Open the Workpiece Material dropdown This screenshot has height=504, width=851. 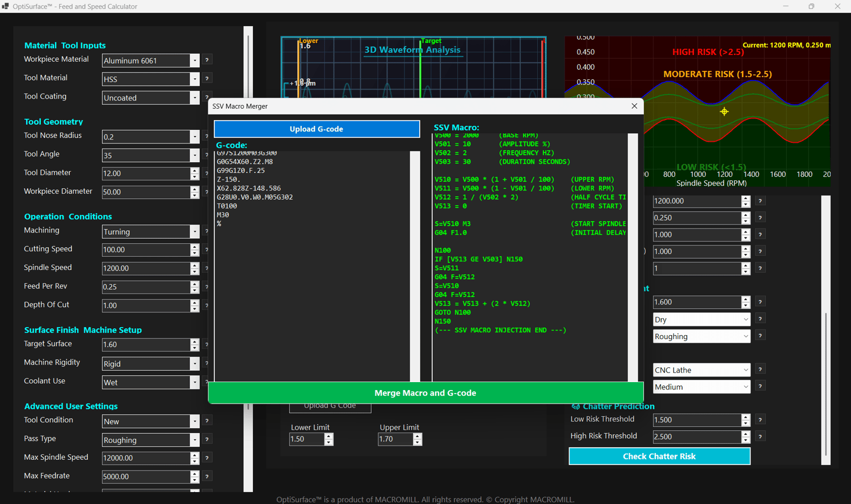[x=195, y=61]
